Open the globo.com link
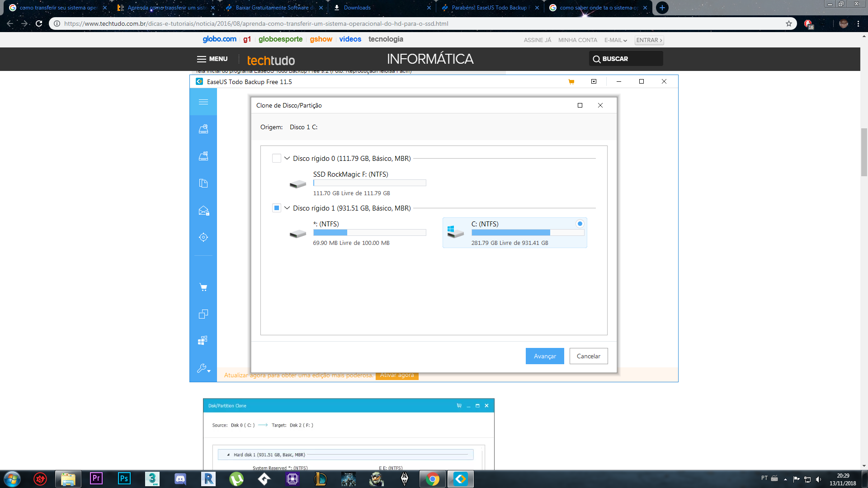This screenshot has width=868, height=488. (219, 39)
